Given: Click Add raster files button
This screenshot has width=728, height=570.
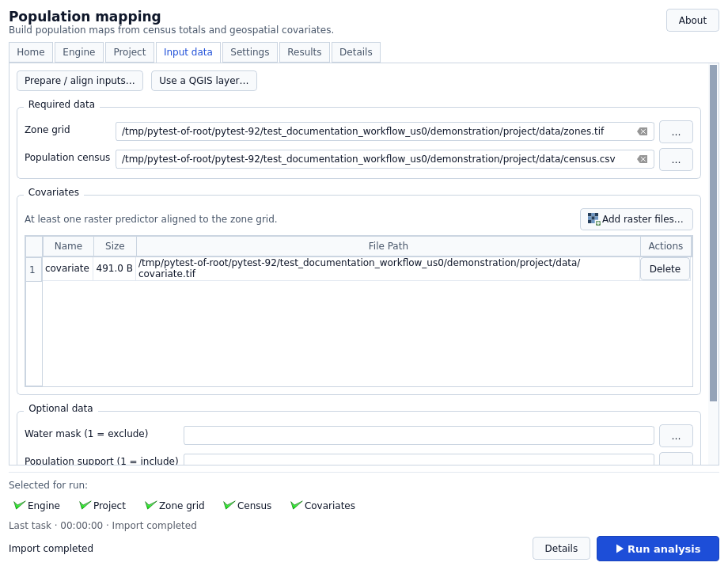Looking at the screenshot, I should (636, 218).
